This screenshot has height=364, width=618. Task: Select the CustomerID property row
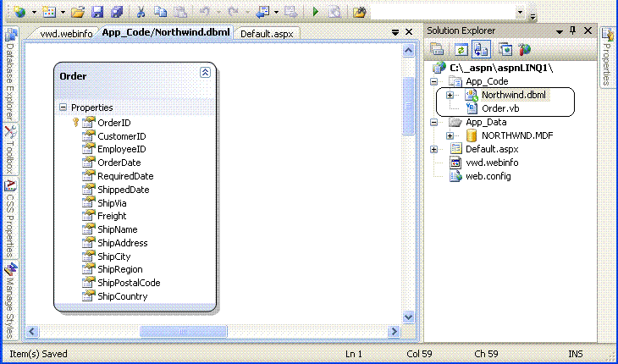[x=122, y=136]
